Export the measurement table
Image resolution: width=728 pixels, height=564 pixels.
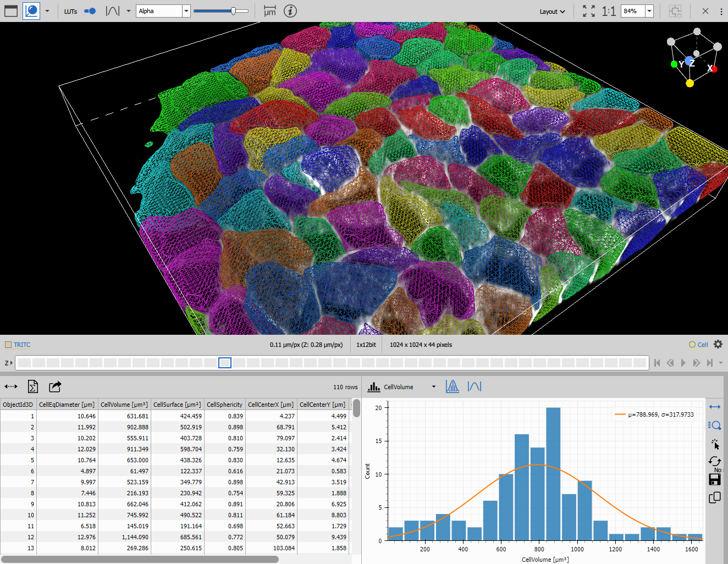pyautogui.click(x=32, y=386)
